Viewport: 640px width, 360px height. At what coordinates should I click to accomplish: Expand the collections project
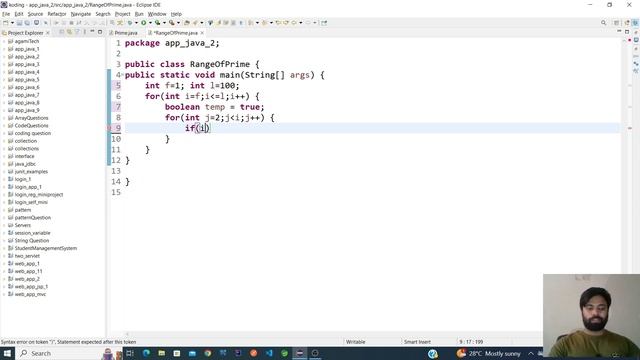tap(4, 149)
